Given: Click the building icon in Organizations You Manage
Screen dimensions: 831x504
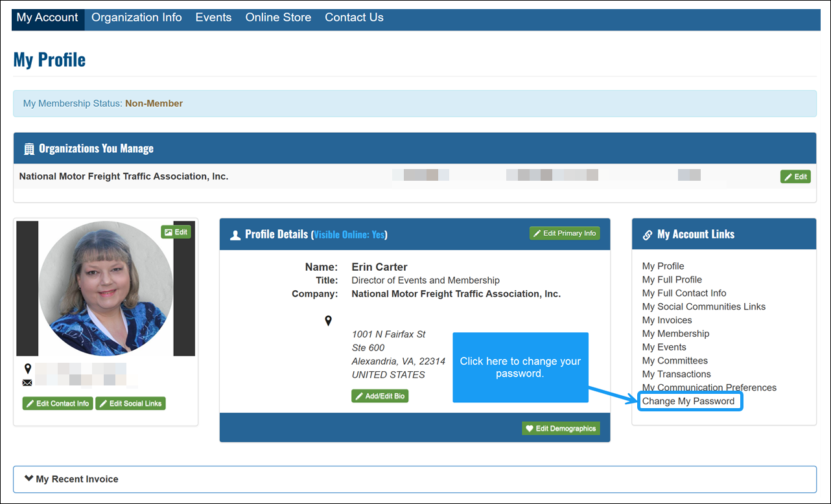Looking at the screenshot, I should (29, 149).
